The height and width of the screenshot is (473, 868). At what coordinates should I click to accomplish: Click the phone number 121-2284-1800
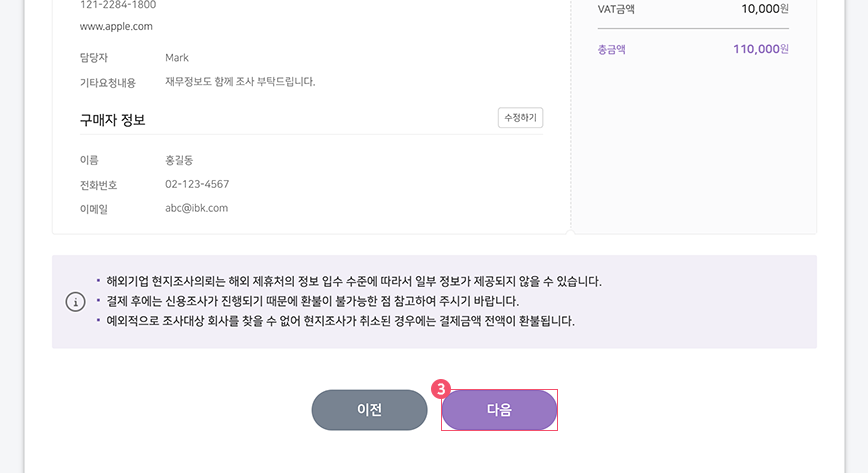(x=118, y=5)
